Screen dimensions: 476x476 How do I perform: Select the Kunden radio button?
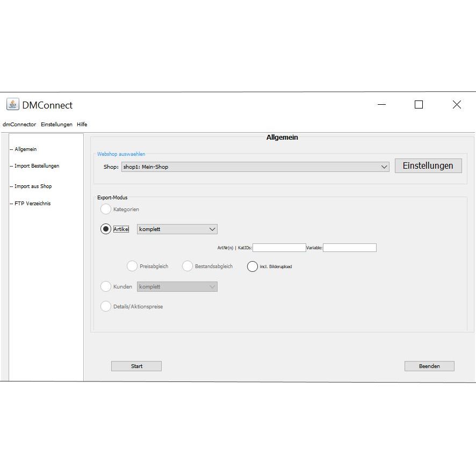106,286
